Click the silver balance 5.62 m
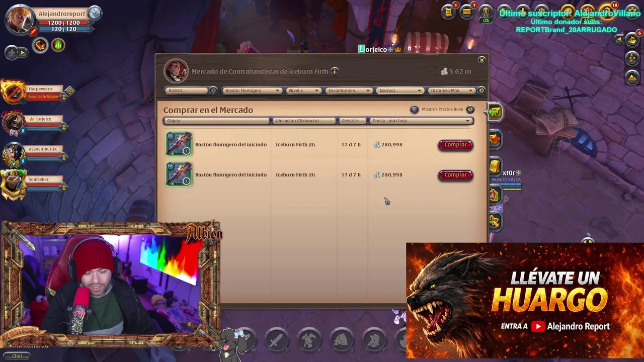 point(456,71)
